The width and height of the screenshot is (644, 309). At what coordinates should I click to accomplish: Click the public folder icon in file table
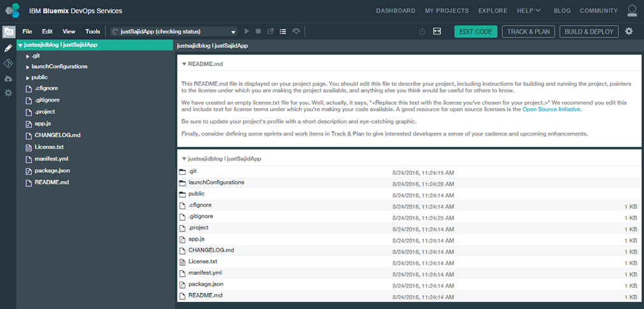pyautogui.click(x=182, y=194)
